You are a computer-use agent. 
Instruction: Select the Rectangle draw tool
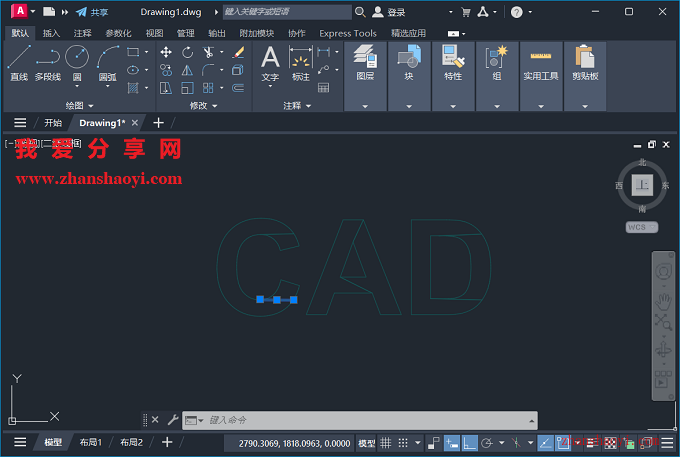pos(133,52)
